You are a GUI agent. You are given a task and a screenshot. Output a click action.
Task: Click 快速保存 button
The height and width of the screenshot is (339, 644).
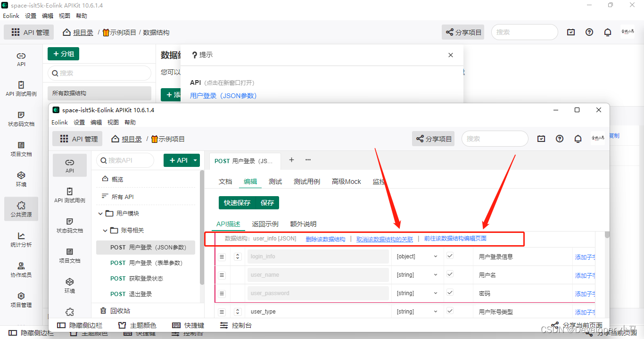point(237,203)
